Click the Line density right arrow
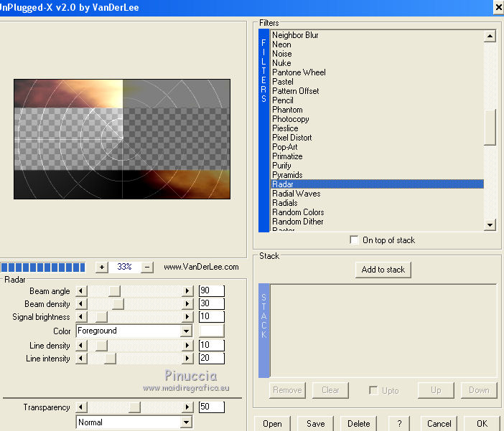Screen dimensions: 504x431 pos(187,345)
